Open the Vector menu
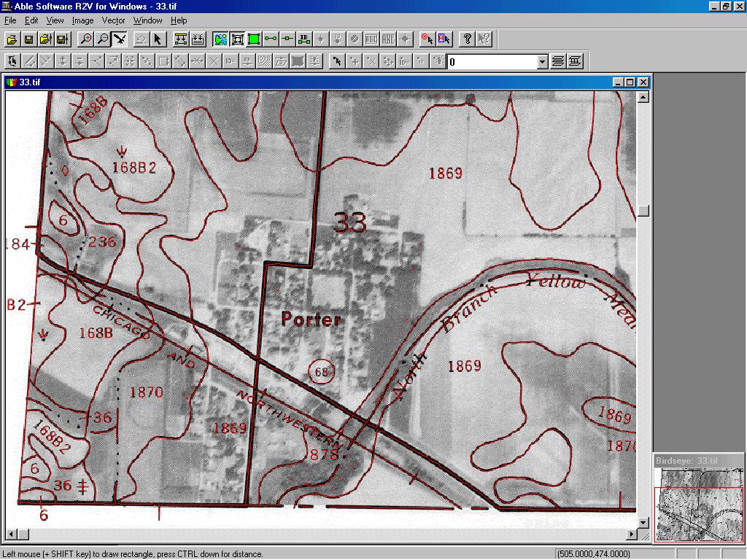This screenshot has height=560, width=747. [113, 20]
